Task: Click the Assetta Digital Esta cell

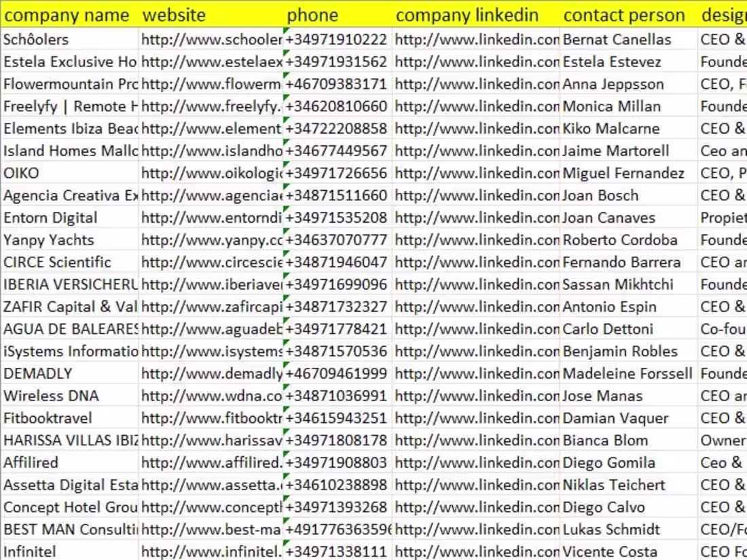Action: [x=70, y=485]
